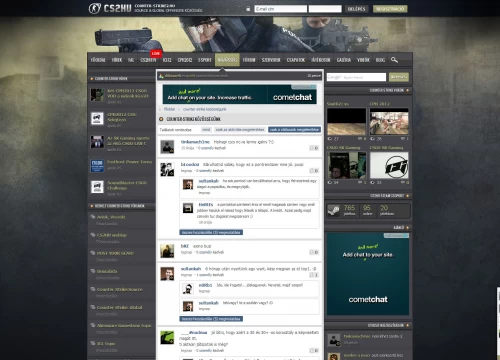500x360 pixels.
Task: Click the forum topic icon next to CS2HU weblap
Action: pyautogui.click(x=93, y=235)
